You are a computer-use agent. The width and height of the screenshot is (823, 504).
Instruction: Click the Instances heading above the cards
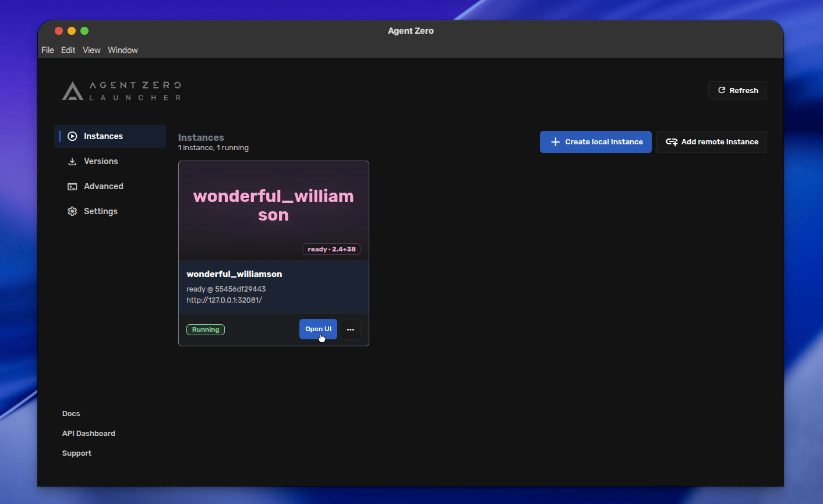click(201, 137)
